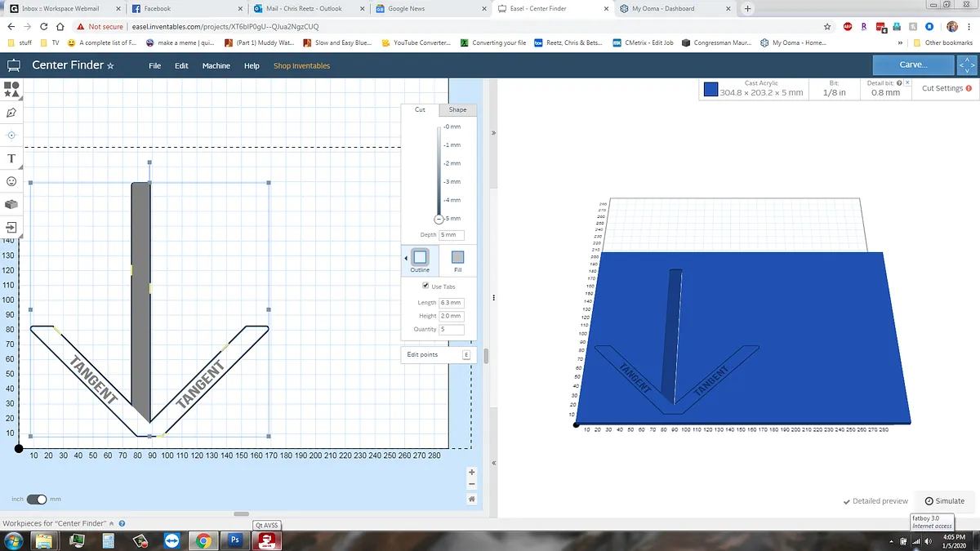This screenshot has width=980, height=551.
Task: Zoom in with the plus icon
Action: click(471, 473)
